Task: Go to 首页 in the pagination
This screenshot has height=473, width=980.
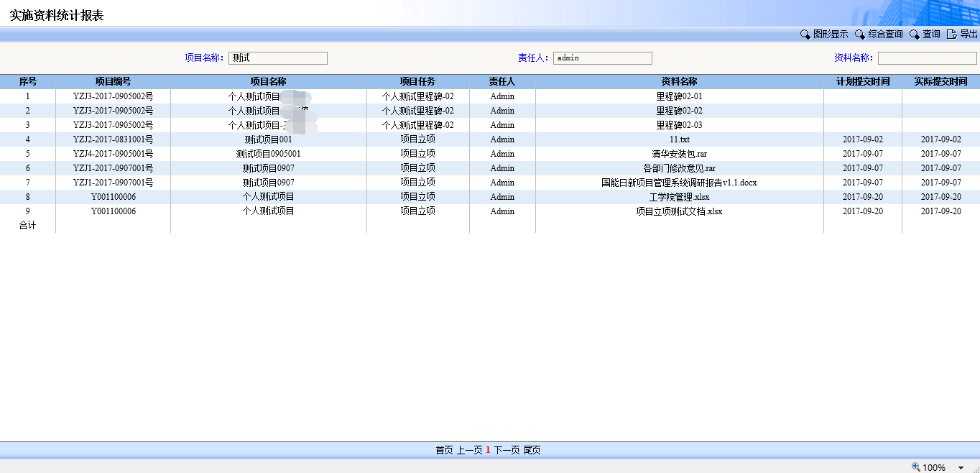Action: pyautogui.click(x=444, y=450)
